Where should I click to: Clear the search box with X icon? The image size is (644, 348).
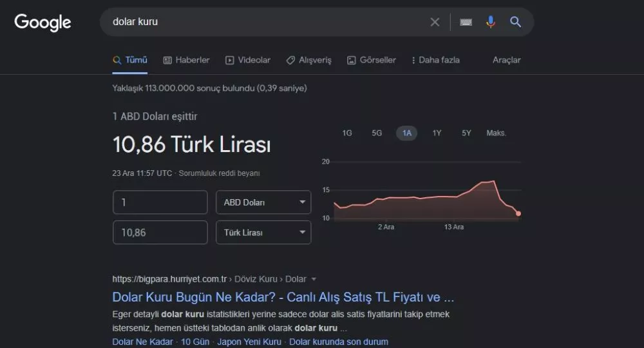pyautogui.click(x=435, y=22)
